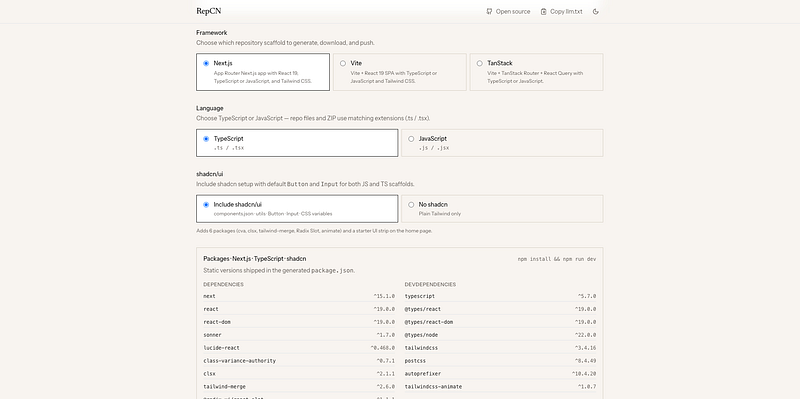This screenshot has height=399, width=800.
Task: Click the Plain Tailwind only description
Action: (x=439, y=214)
